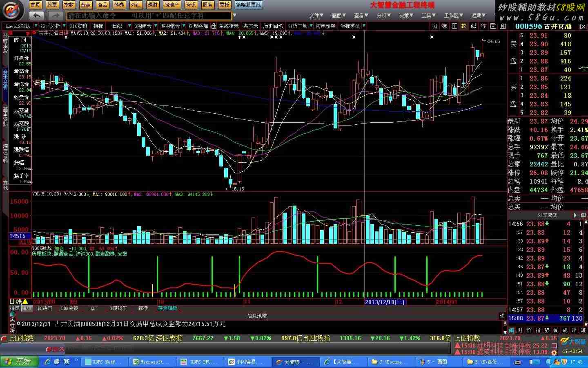Click the grid layout icon beside 标
The width and height of the screenshot is (588, 368).
454,26
